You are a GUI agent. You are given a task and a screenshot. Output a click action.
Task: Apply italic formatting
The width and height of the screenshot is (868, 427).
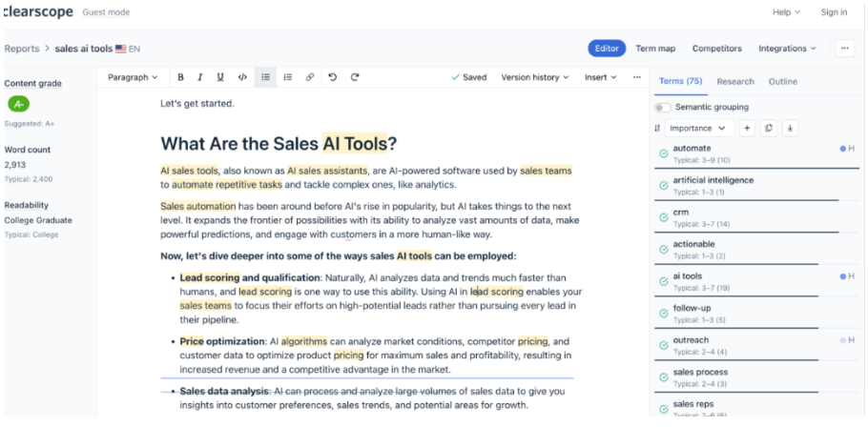[x=200, y=77]
